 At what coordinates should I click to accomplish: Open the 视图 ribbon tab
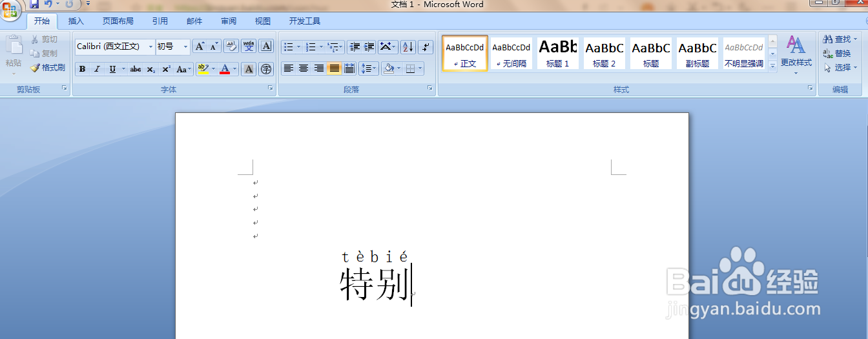(x=263, y=21)
